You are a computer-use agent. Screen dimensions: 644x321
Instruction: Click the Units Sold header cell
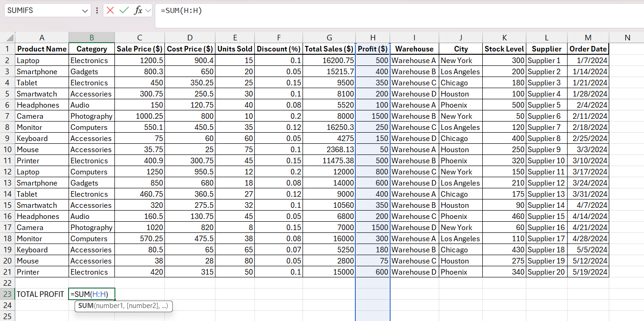point(235,49)
